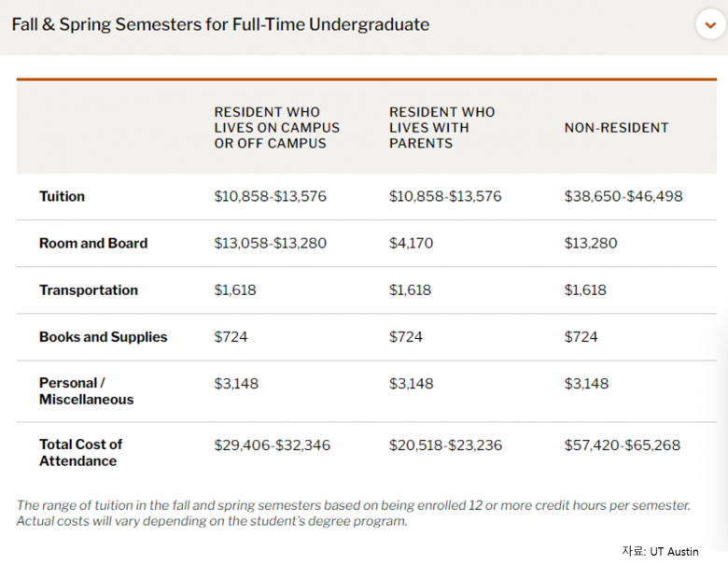Click the Fall & Spring Semesters heading
This screenshot has height=565, width=728.
click(x=220, y=25)
